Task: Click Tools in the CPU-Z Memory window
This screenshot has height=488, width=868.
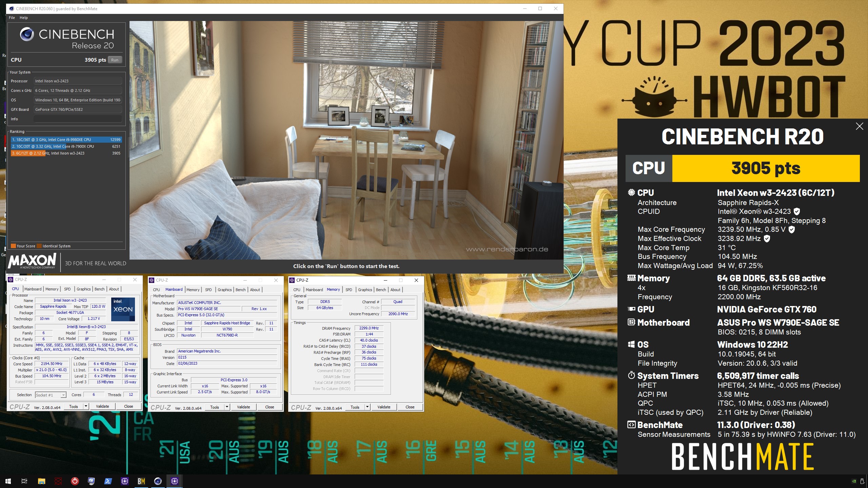Action: (x=355, y=407)
